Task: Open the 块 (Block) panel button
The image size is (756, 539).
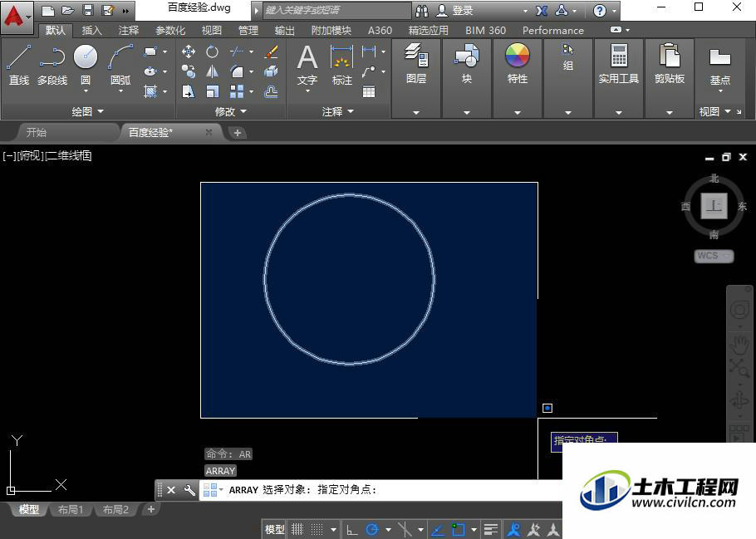Action: (x=466, y=62)
